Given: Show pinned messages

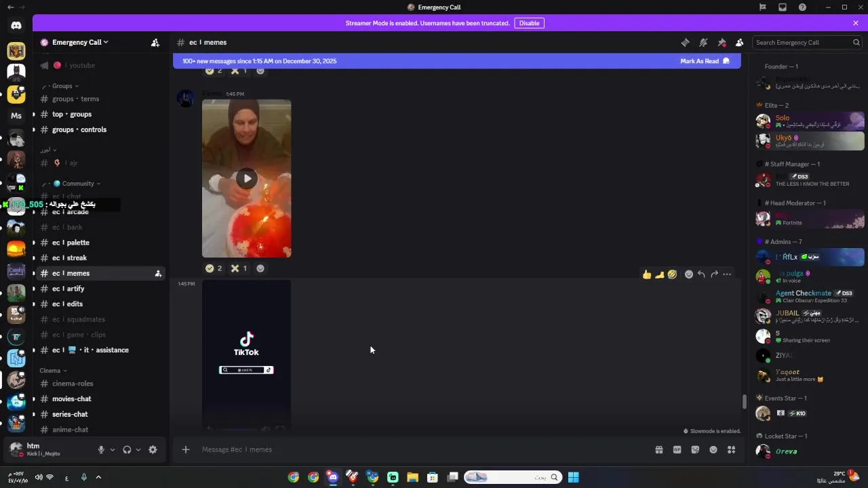Looking at the screenshot, I should [x=722, y=42].
